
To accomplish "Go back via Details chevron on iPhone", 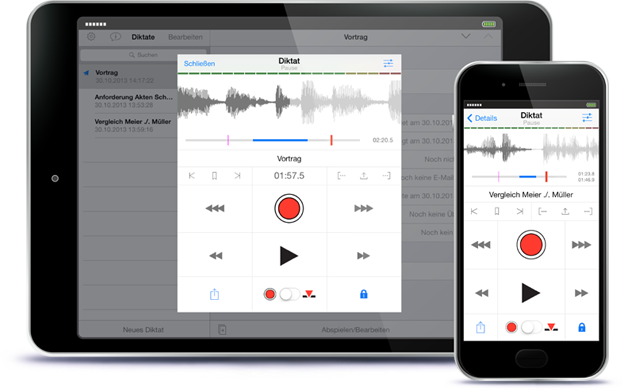I will pos(482,118).
